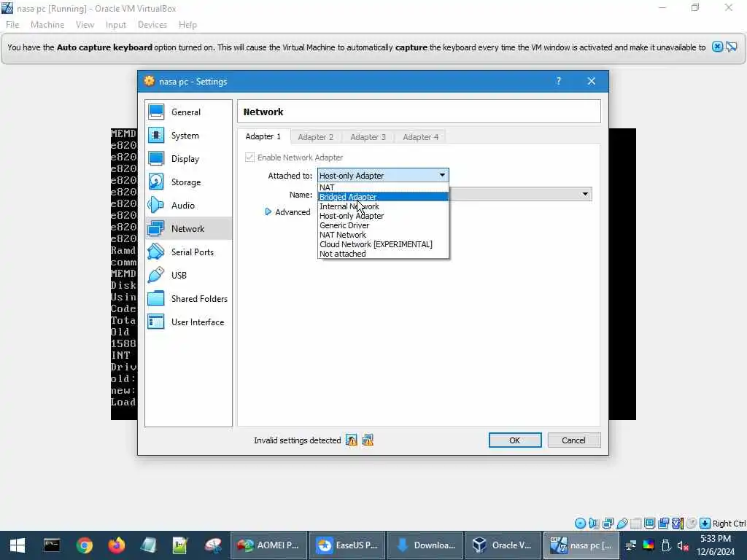The width and height of the screenshot is (747, 560).
Task: Switch to AOMEI taskbar window
Action: click(269, 545)
